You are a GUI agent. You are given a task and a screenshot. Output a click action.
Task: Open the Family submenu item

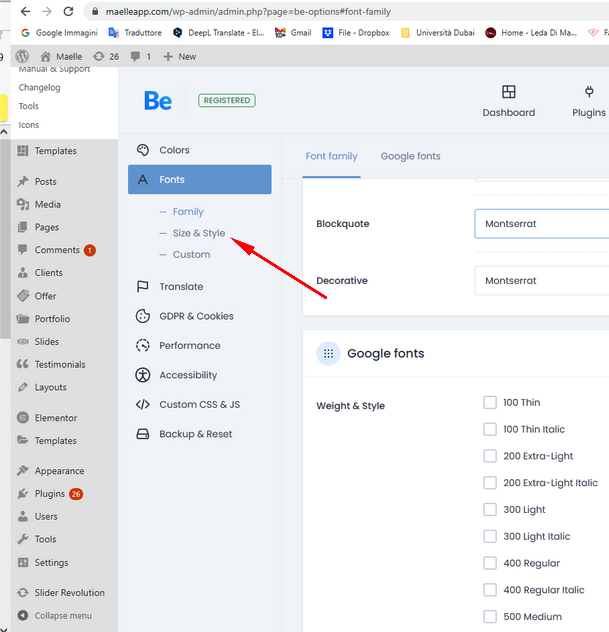click(x=188, y=212)
